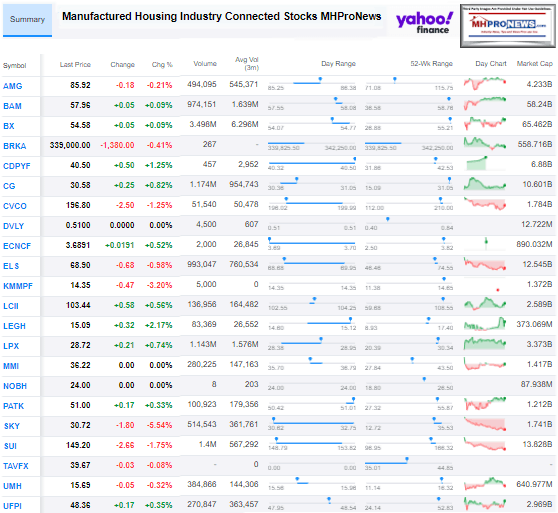Sort by Change column header
The width and height of the screenshot is (558, 513).
(x=122, y=64)
